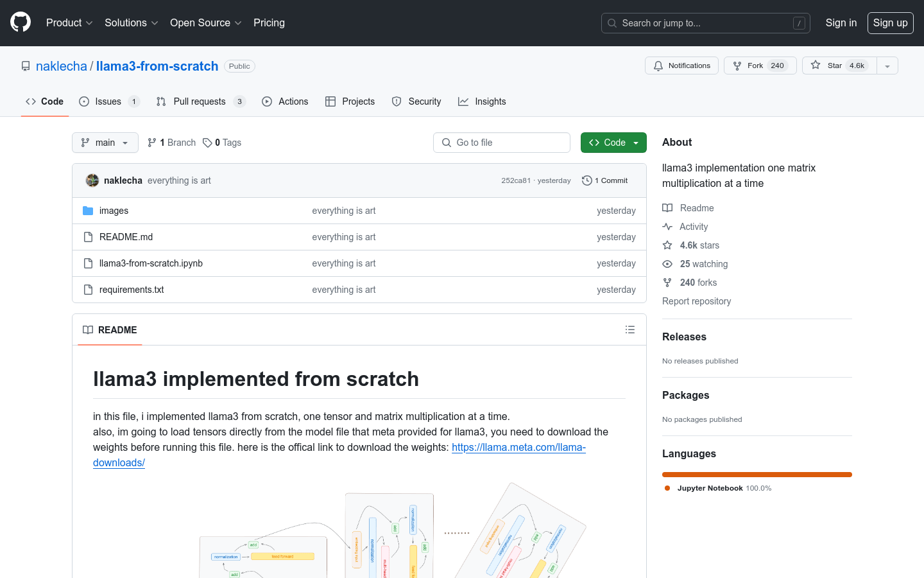View the 4.6k stars link
The width and height of the screenshot is (924, 578).
click(x=691, y=245)
